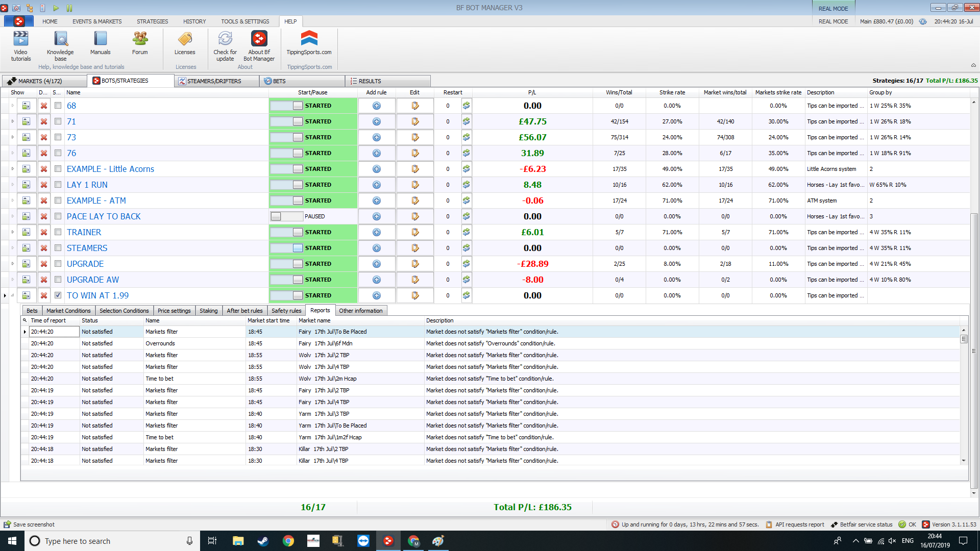980x551 pixels.
Task: Uncheck the select box for TO WIN AT 1.99
Action: click(x=58, y=295)
